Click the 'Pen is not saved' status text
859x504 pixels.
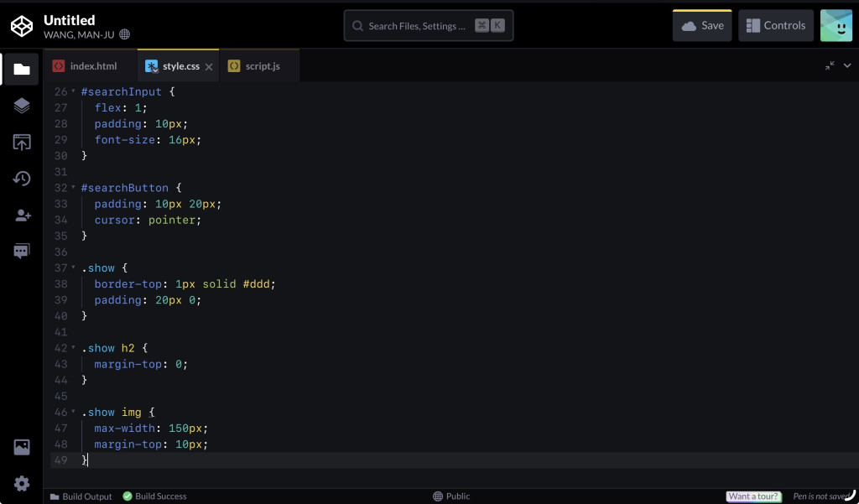820,496
